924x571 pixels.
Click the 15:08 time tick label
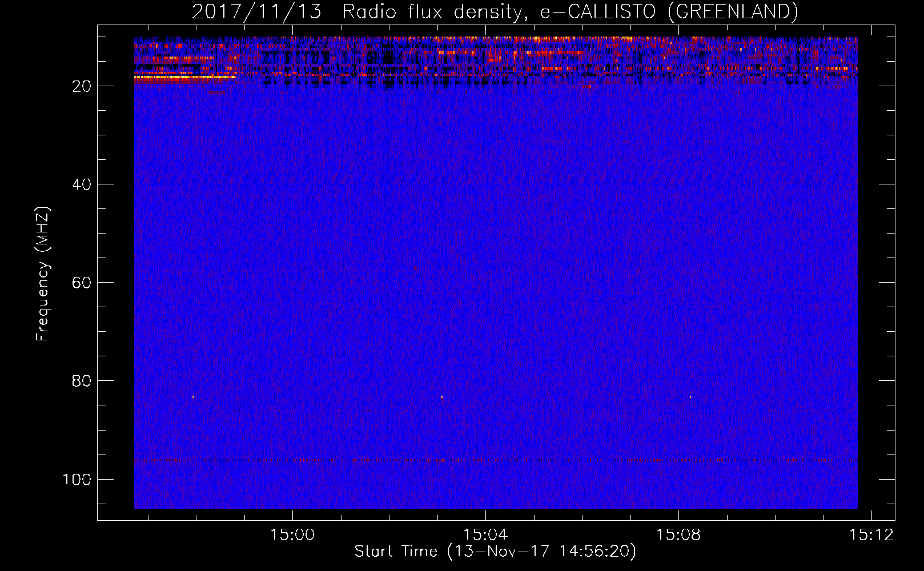point(678,535)
